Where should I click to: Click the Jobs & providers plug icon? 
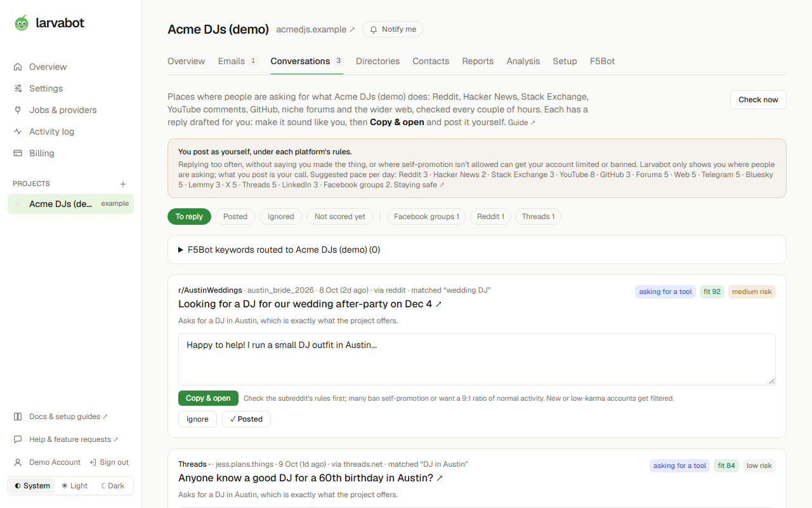[18, 110]
